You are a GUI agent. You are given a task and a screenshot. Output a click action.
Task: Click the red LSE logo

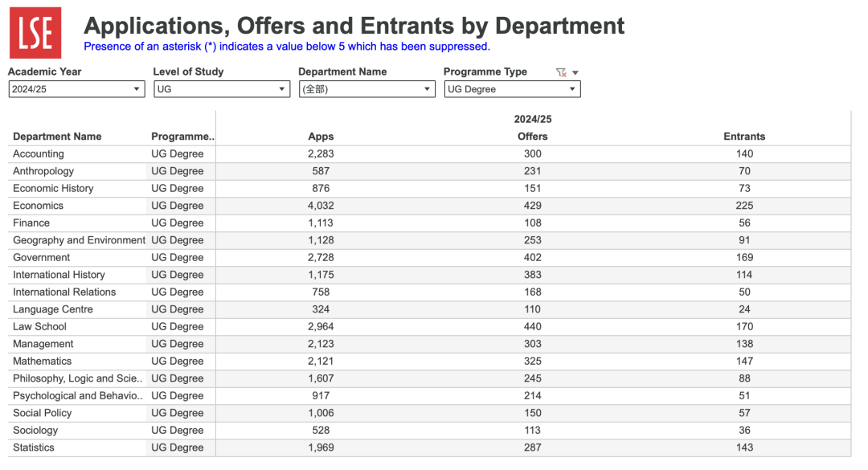(x=35, y=33)
